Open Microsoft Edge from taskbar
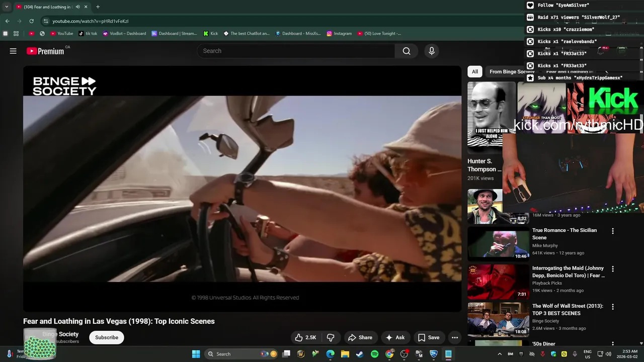The height and width of the screenshot is (362, 644). 330,354
